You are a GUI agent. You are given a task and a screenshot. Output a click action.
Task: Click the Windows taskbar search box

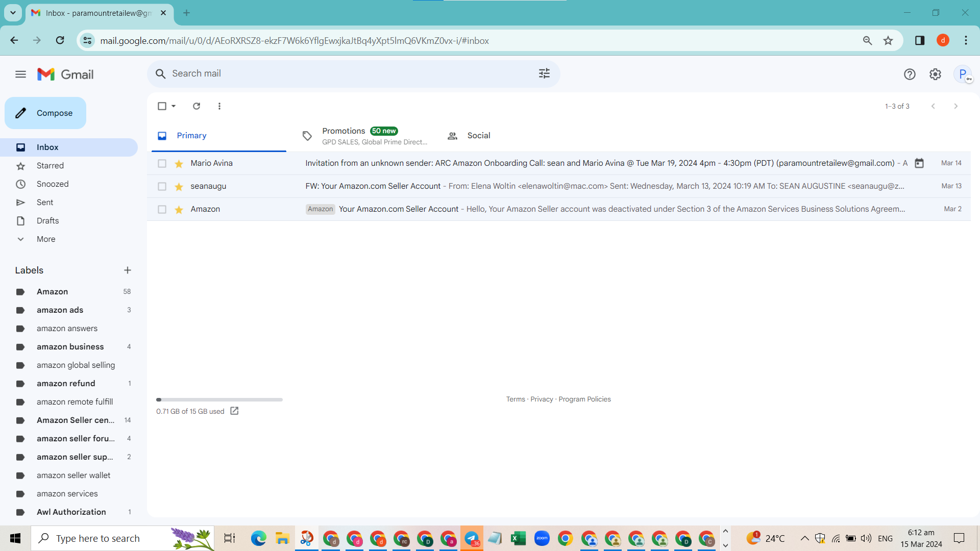[x=122, y=538]
